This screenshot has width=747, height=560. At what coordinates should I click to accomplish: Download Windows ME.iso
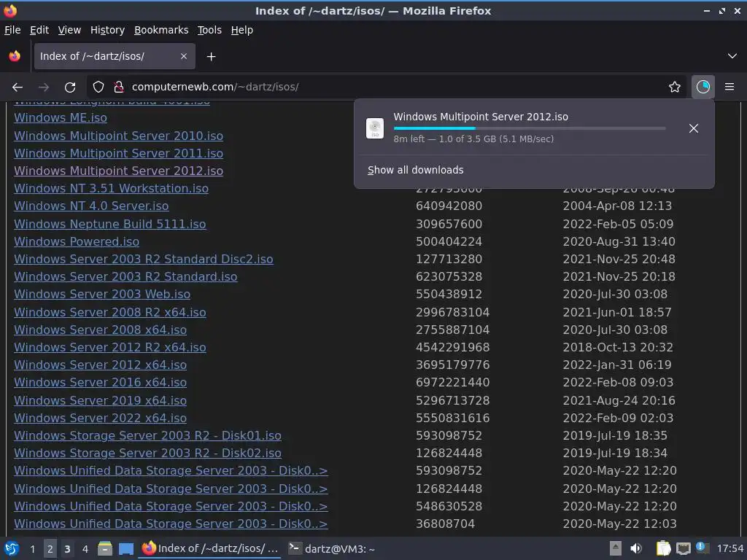61,117
